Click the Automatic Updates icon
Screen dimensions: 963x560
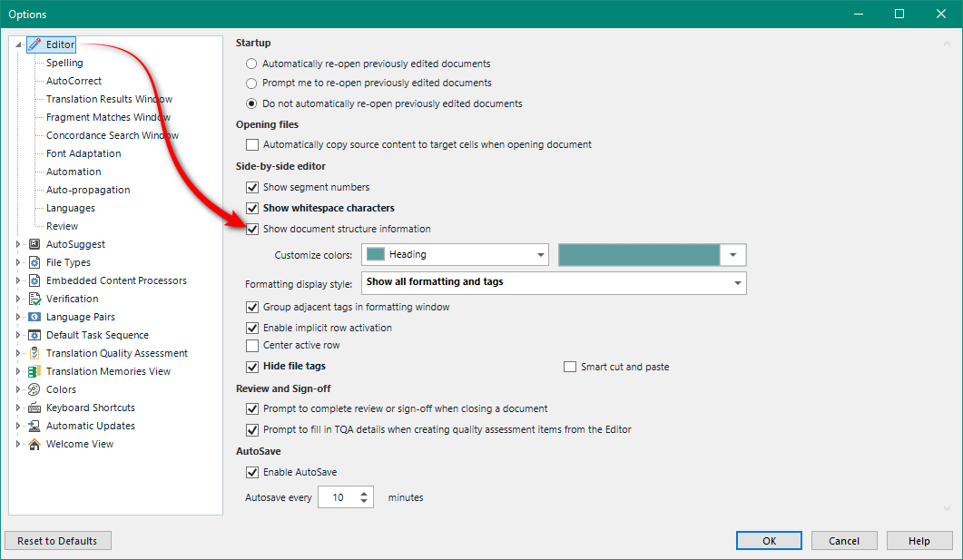pyautogui.click(x=34, y=426)
